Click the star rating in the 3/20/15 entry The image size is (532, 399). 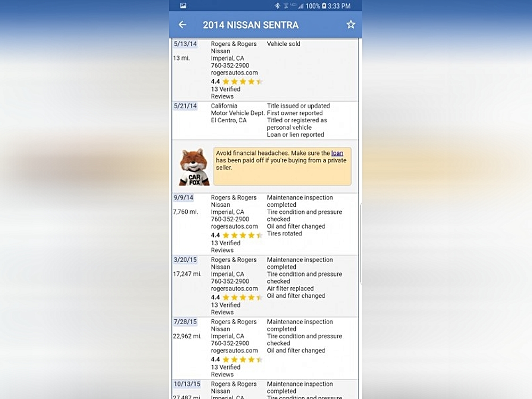coord(243,297)
